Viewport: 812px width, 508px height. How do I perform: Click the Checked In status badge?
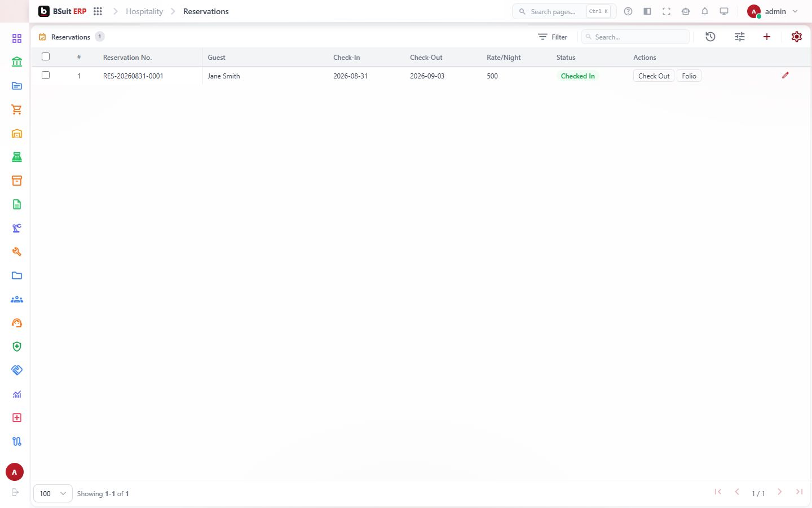tap(578, 76)
